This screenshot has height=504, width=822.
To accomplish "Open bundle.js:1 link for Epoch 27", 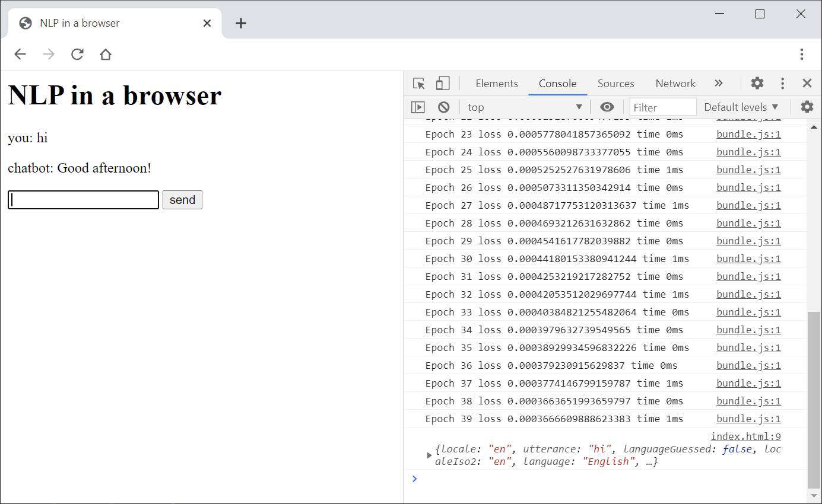I will point(748,205).
